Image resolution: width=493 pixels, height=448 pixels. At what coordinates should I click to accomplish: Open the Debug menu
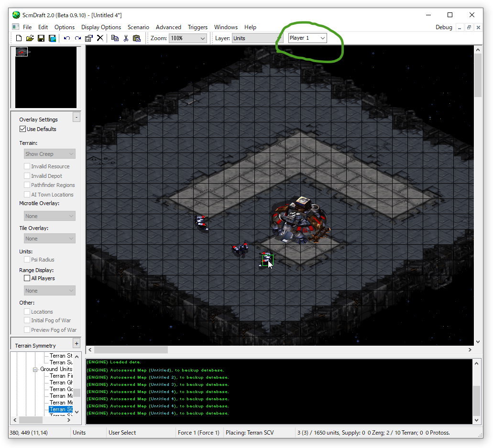(x=444, y=27)
